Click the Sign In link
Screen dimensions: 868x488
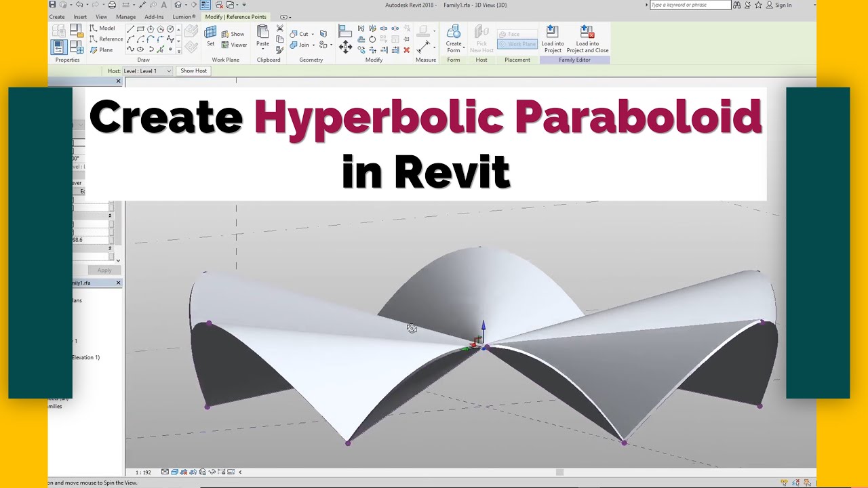(783, 5)
